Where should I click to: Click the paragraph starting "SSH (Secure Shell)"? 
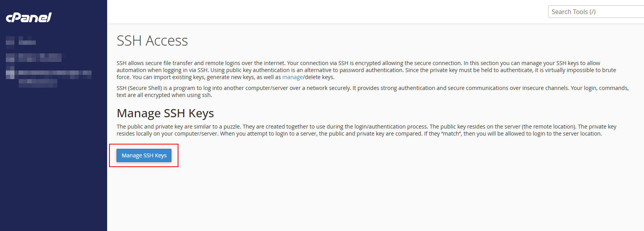(372, 92)
